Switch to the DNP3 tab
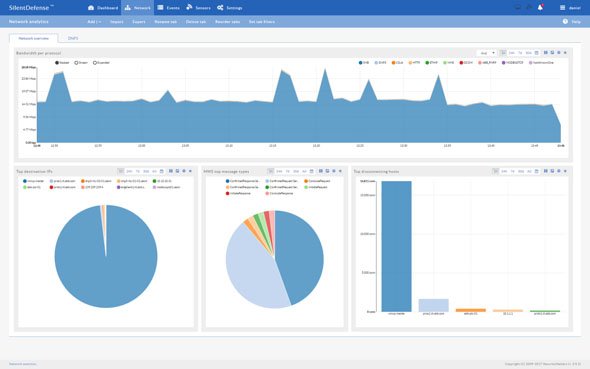The height and width of the screenshot is (369, 590). click(73, 38)
